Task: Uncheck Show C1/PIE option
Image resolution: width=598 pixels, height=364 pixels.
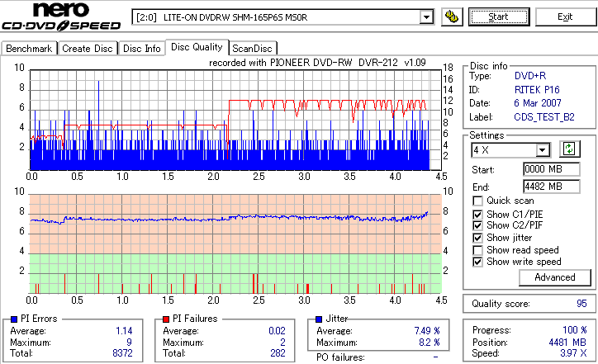Action: point(477,215)
